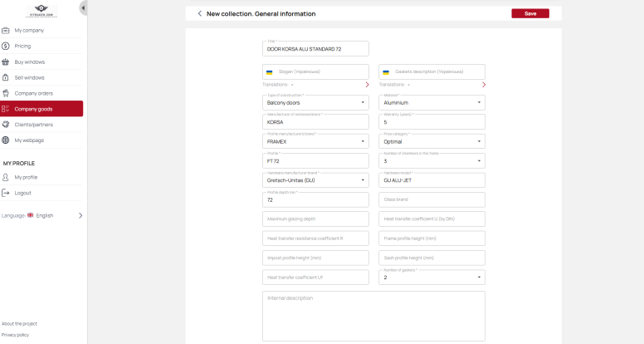The width and height of the screenshot is (644, 344).
Task: Open Privacy policy link
Action: (x=15, y=335)
